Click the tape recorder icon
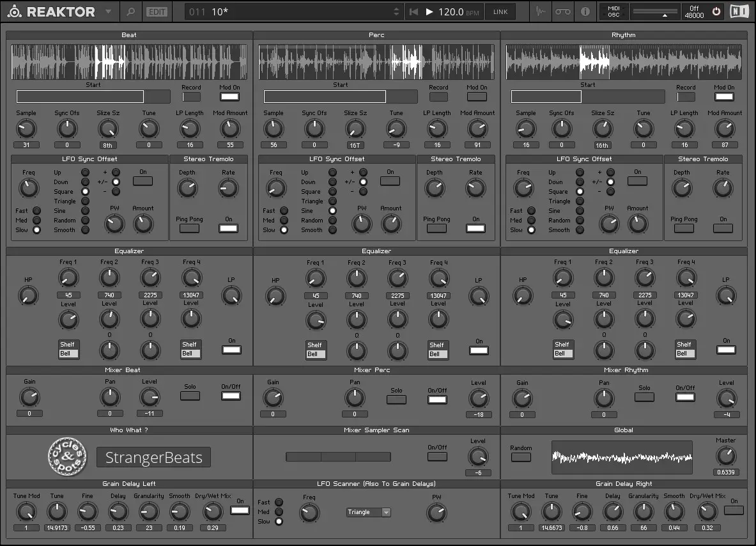This screenshot has height=546, width=756. click(562, 12)
